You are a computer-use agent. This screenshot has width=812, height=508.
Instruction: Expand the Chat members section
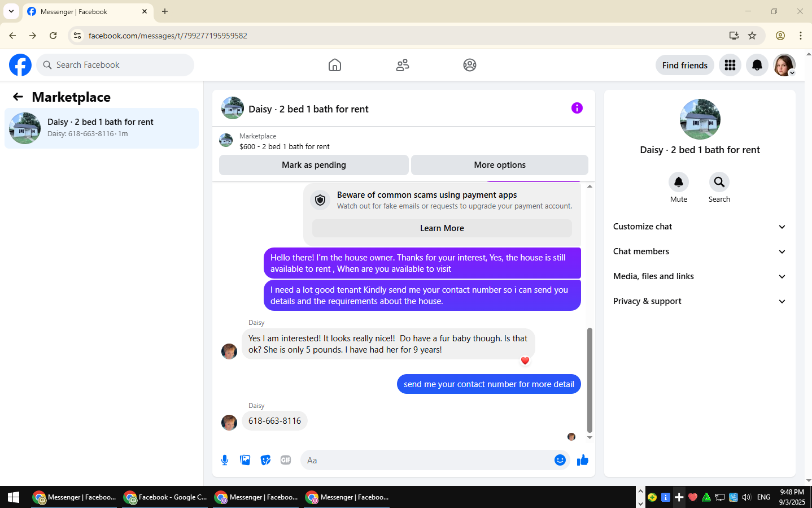point(700,251)
